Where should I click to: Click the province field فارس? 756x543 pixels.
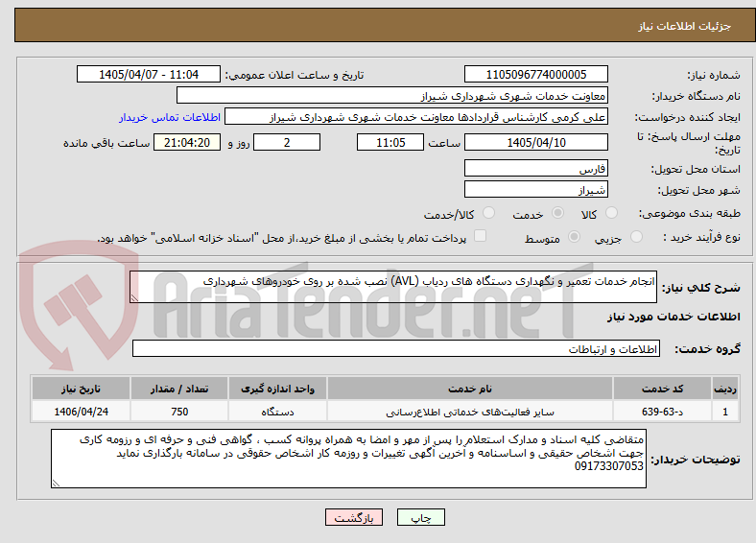pos(536,168)
